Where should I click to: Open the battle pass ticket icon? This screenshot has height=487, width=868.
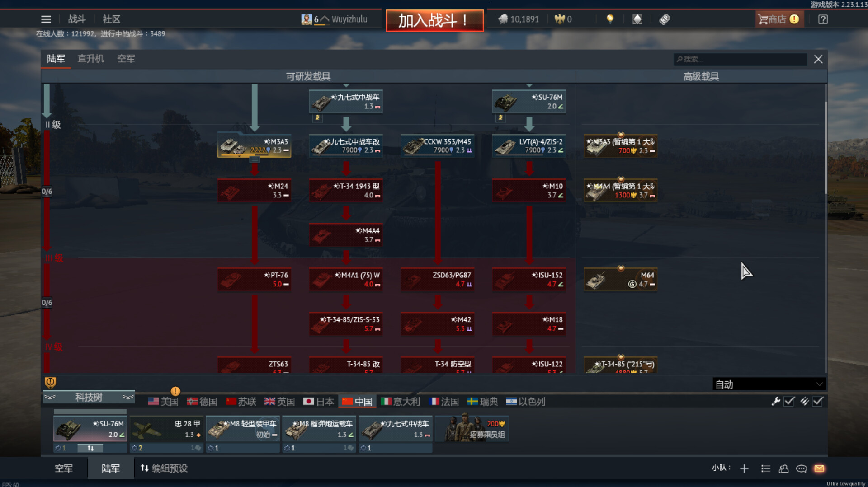[665, 19]
